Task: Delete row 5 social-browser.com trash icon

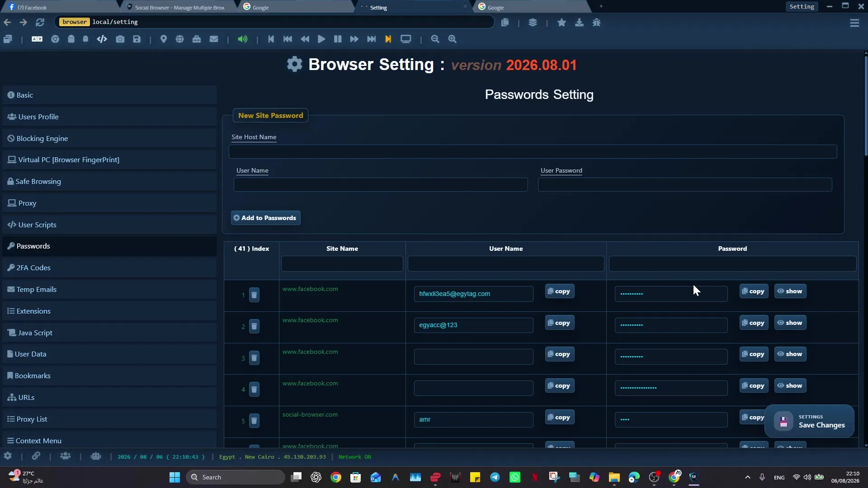Action: point(254,421)
